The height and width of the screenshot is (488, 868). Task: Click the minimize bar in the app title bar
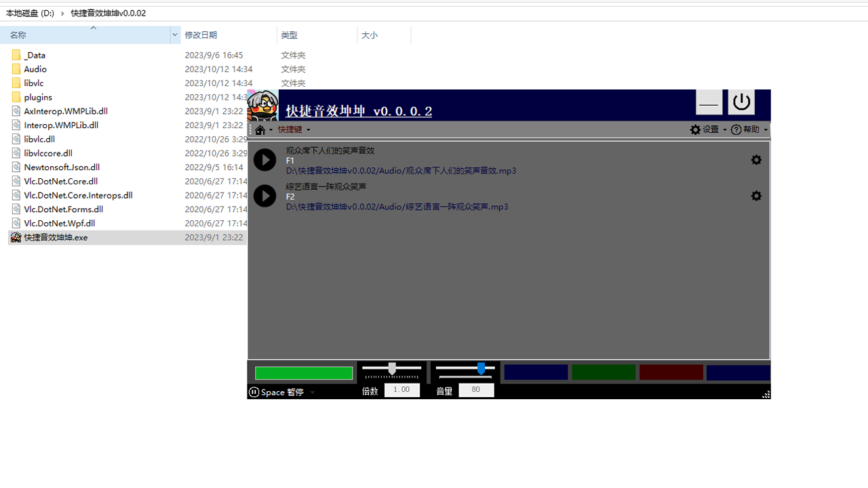click(x=709, y=102)
